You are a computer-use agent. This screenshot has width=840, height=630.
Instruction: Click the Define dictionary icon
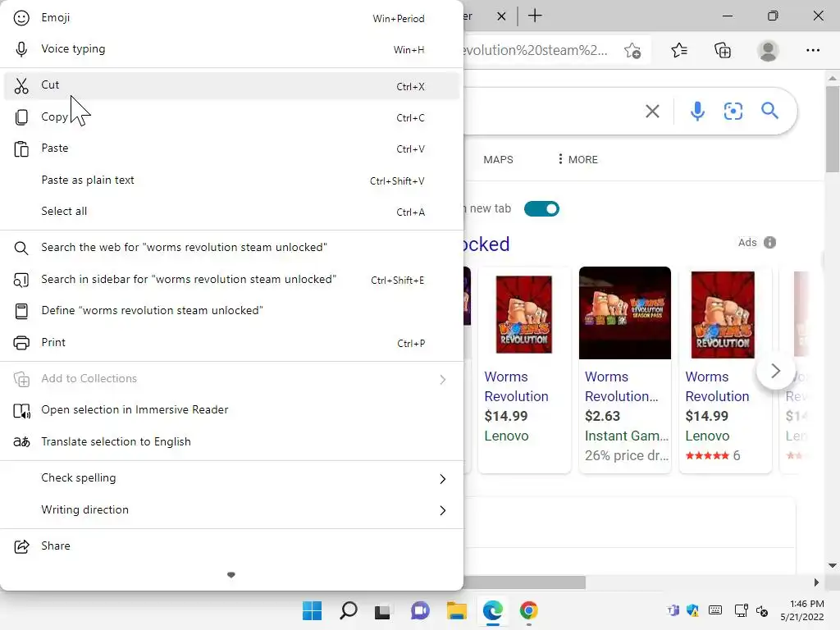click(21, 311)
